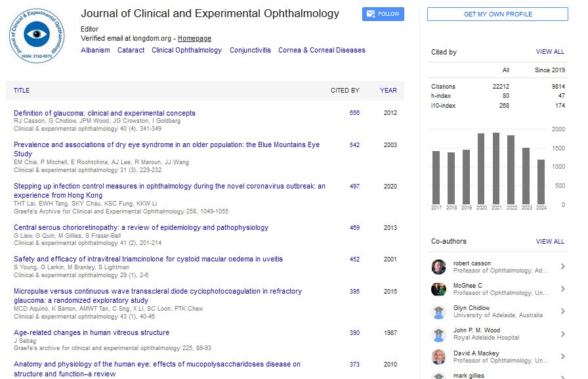Click the journal eye logo image
Screen dimensions: 588x379
(x=37, y=37)
